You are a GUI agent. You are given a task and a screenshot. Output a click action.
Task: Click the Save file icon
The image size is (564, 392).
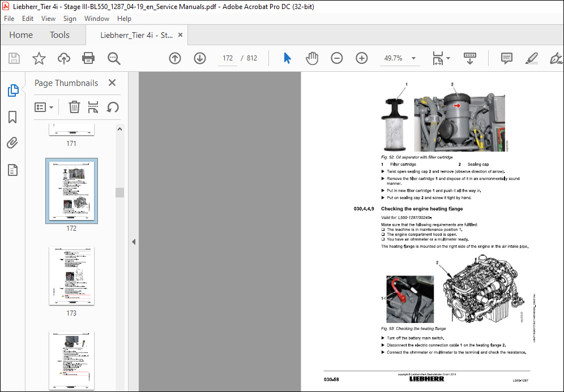14,58
